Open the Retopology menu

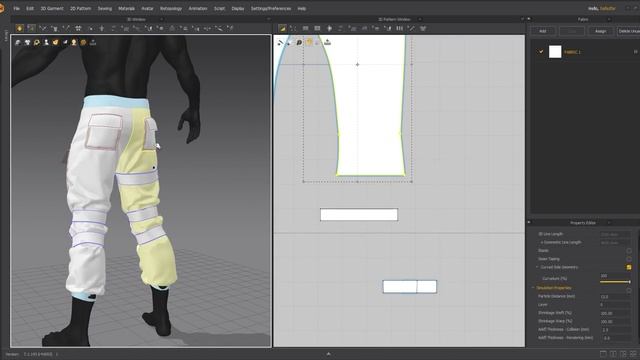171,9
